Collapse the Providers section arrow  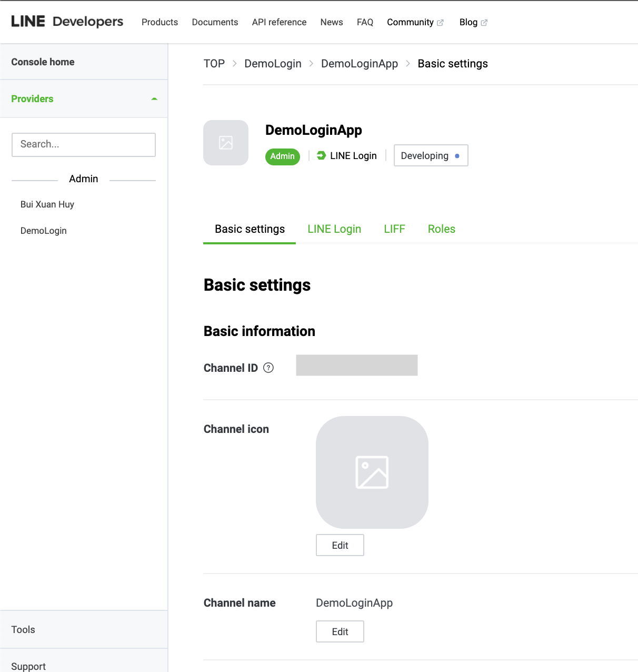click(154, 99)
